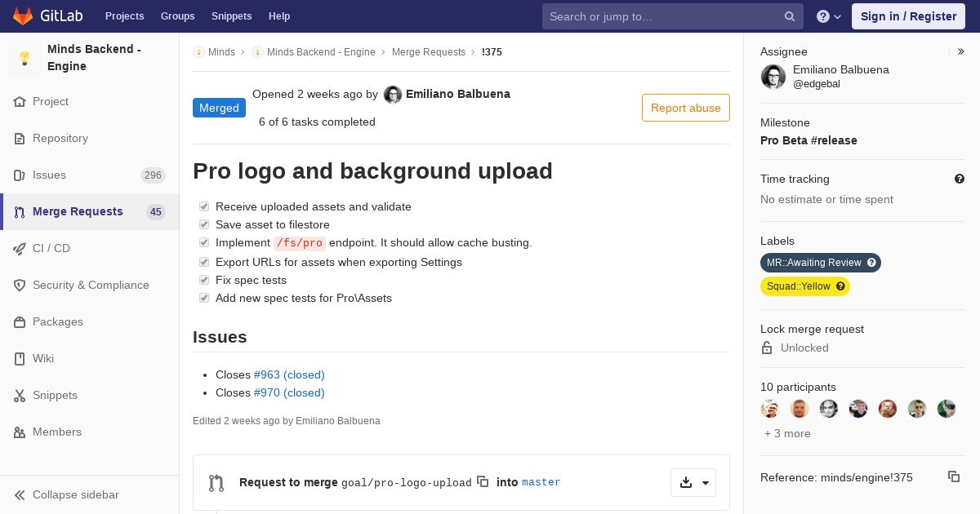Go to Merge Requests sidebar item
This screenshot has height=514, width=980.
(x=90, y=212)
